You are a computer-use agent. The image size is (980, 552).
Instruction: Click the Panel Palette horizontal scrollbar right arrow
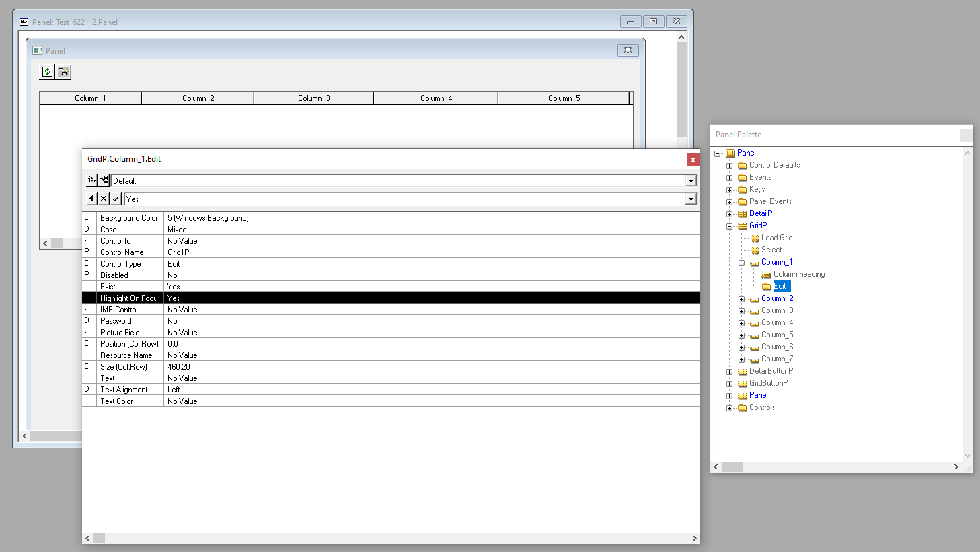tap(956, 467)
